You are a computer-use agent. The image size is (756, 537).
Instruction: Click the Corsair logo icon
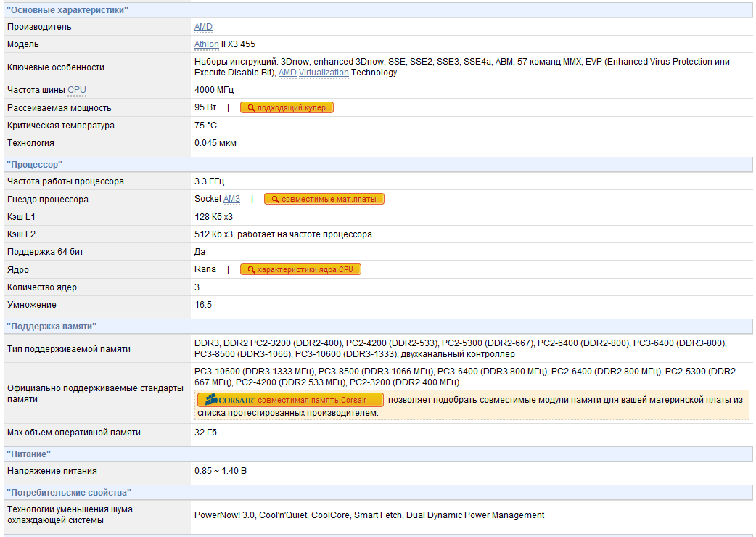coord(229,400)
